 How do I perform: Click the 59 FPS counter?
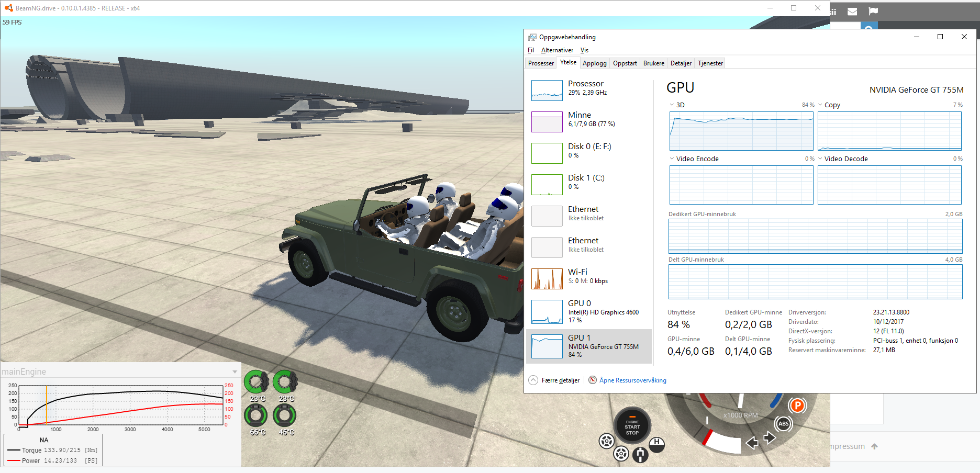click(x=12, y=22)
